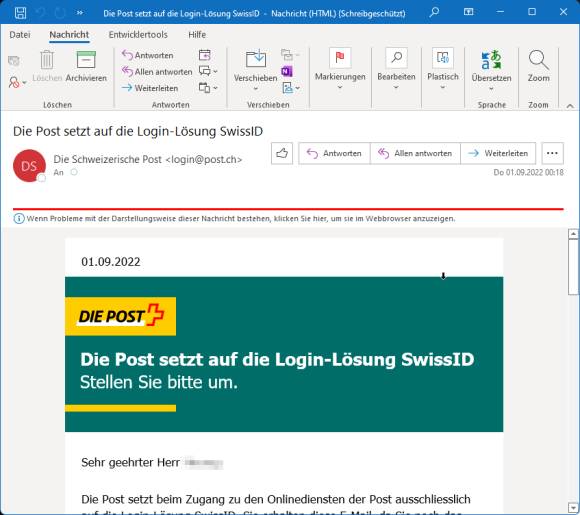Switch to the Entwicklertools tab
580x515 pixels.
(138, 34)
